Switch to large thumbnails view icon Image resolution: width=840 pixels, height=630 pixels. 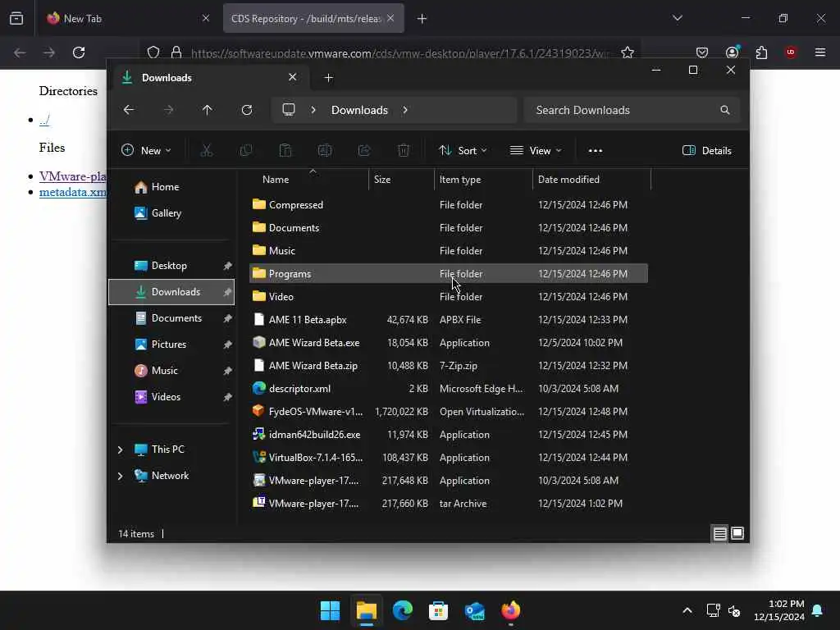pyautogui.click(x=737, y=533)
